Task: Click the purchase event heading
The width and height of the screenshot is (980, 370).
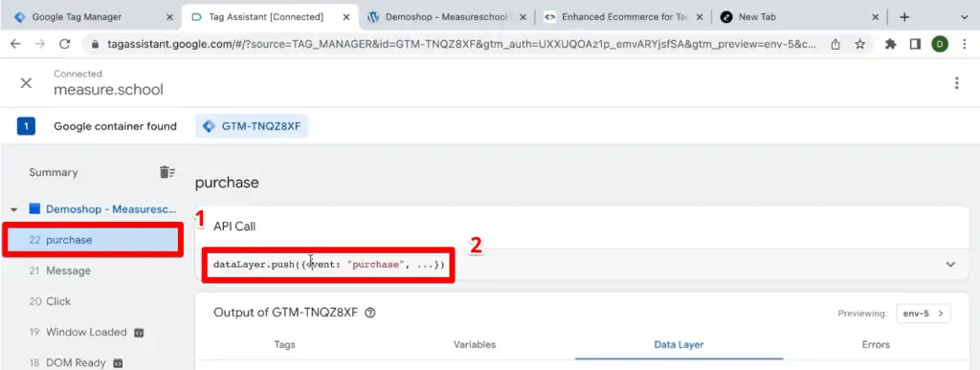Action: pos(227,183)
